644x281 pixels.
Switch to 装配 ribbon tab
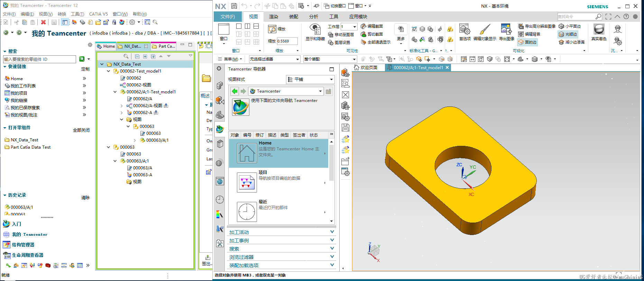[x=294, y=17]
